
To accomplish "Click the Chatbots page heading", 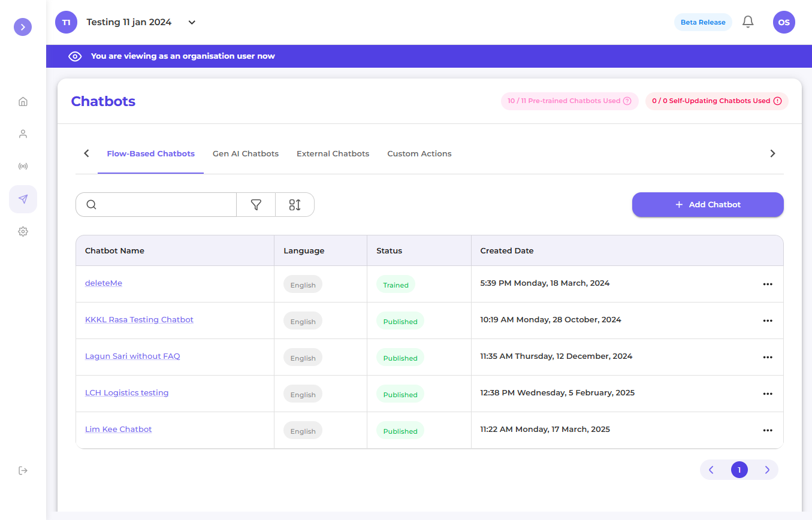I will click(103, 101).
